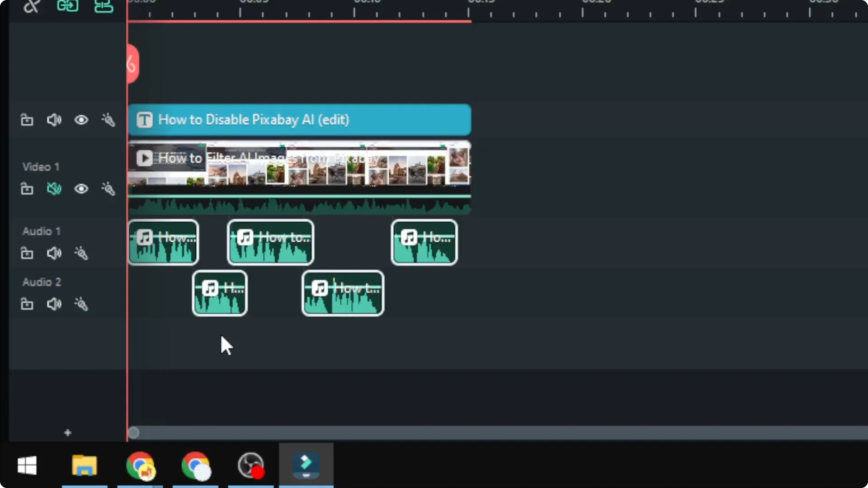Click the microphone icon on Audio 1 track
Image resolution: width=868 pixels, height=488 pixels.
tap(81, 253)
